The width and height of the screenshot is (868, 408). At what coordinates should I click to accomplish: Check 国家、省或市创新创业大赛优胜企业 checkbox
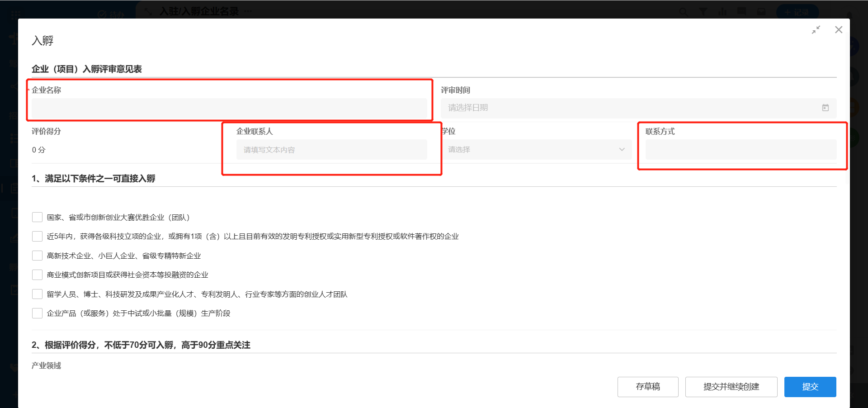point(38,217)
